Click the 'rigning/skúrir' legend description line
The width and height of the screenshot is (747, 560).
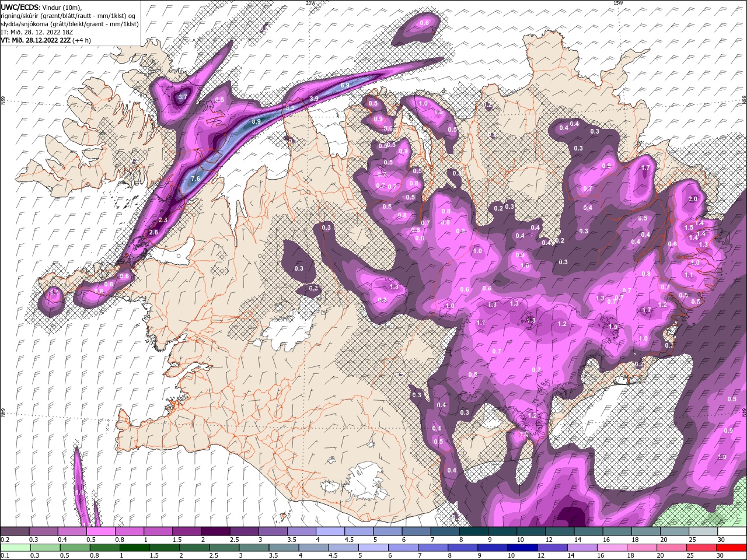(68, 15)
